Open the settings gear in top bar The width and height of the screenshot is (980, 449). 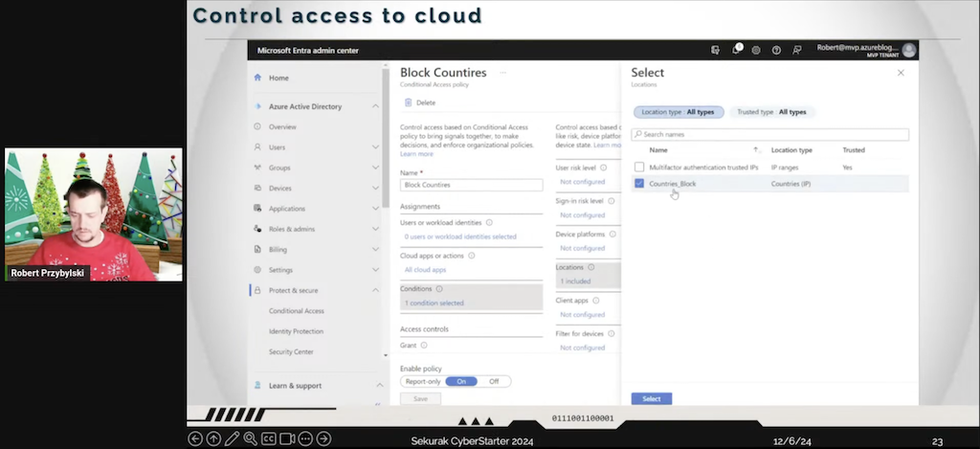(756, 50)
